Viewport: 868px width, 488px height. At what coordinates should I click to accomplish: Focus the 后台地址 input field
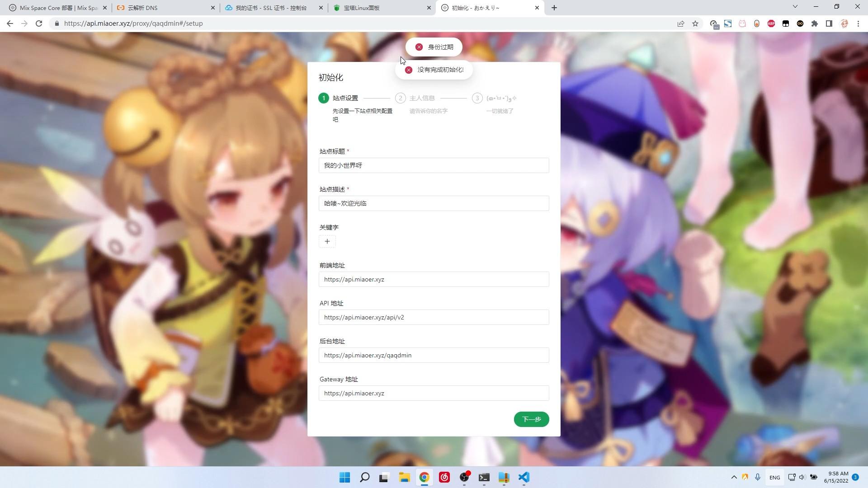click(x=434, y=355)
